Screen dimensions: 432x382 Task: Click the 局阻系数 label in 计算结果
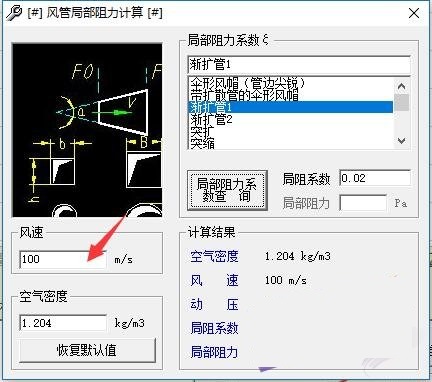pyautogui.click(x=214, y=328)
